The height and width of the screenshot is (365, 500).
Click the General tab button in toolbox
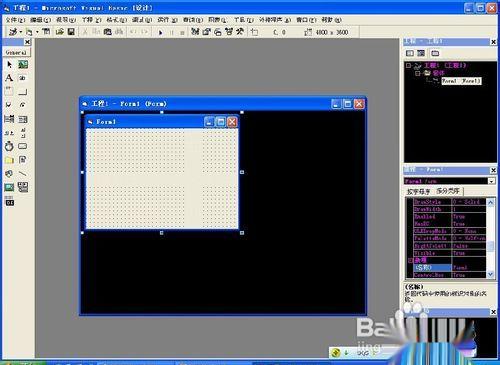point(16,53)
